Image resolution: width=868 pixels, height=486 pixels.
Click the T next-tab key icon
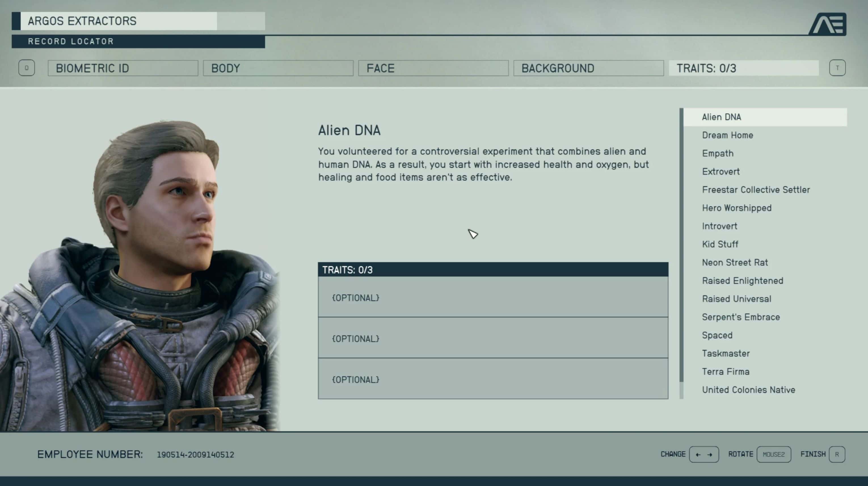pos(837,68)
